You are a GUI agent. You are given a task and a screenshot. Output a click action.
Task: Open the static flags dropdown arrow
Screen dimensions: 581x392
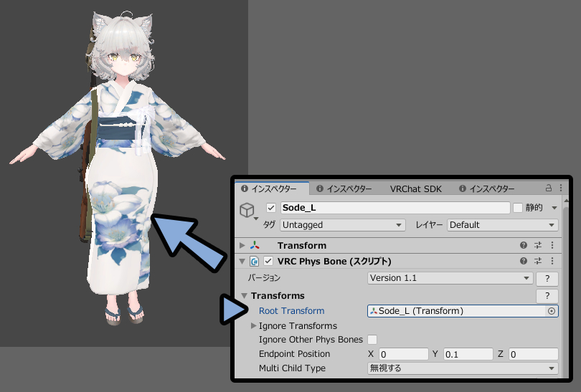[554, 208]
